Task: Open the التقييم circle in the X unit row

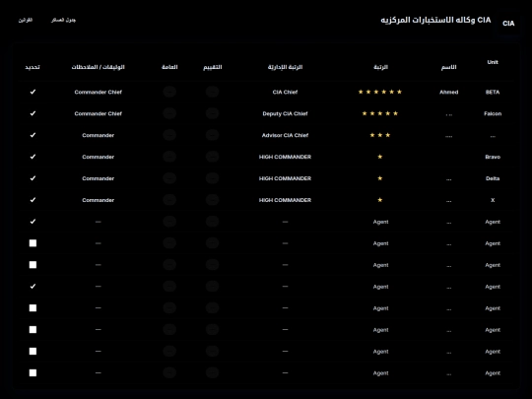Action: point(213,200)
